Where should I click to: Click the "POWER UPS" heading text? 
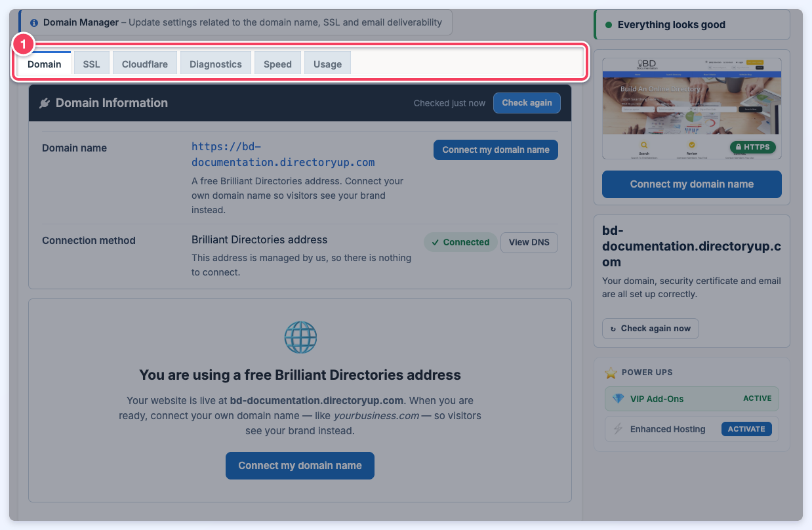point(647,373)
